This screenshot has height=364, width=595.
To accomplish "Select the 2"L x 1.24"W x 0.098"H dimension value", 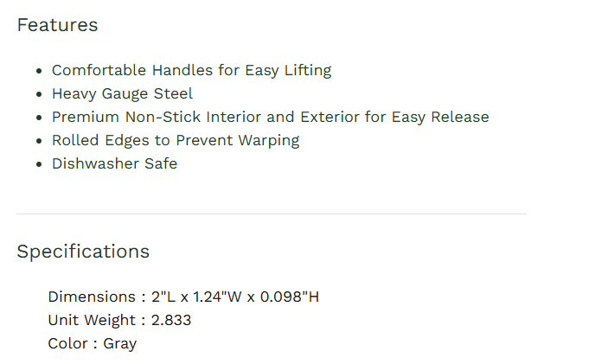I will pos(235,297).
